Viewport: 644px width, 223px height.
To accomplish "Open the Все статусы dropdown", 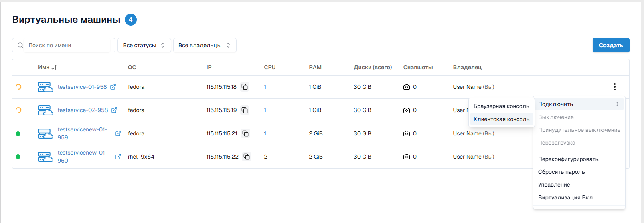I will pos(144,45).
